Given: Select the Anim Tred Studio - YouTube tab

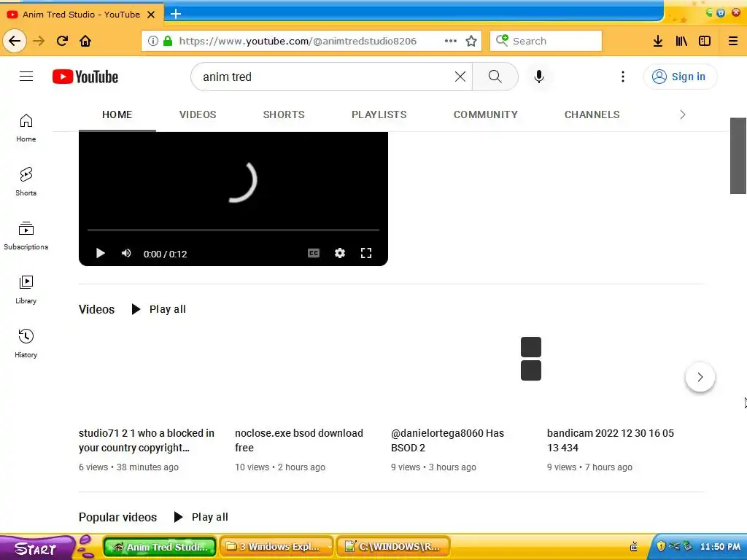Looking at the screenshot, I should (82, 15).
